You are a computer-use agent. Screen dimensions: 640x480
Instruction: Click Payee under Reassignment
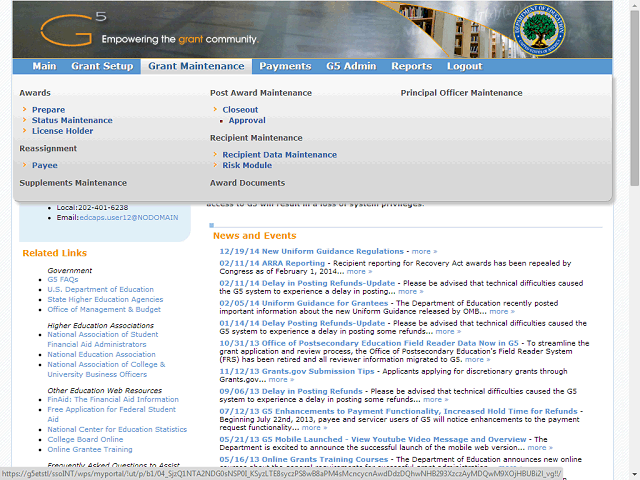(x=44, y=165)
